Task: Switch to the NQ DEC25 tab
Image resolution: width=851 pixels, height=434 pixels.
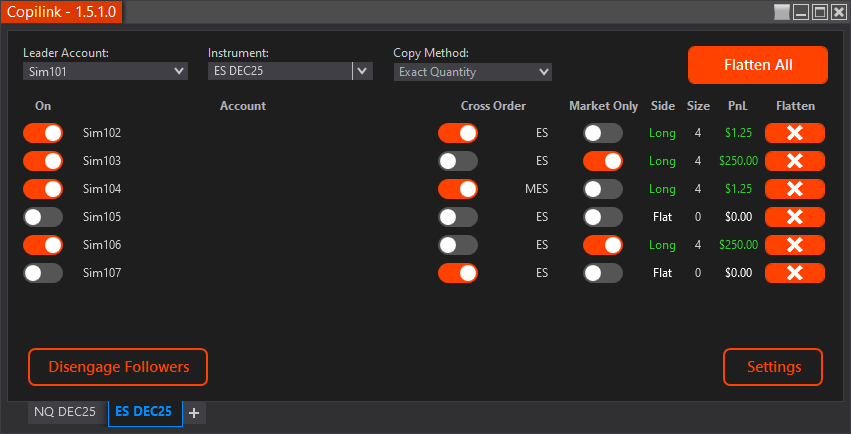Action: [65, 412]
